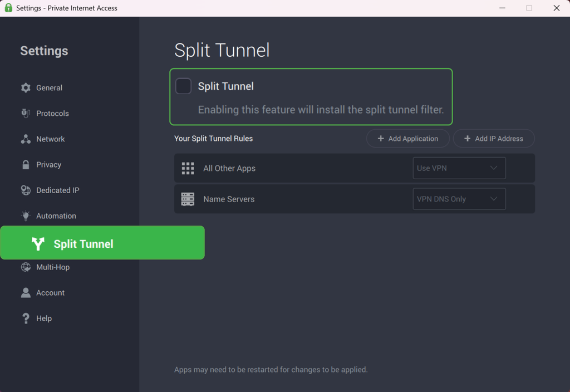Click the plus icon on Add IP Address
Viewport: 570px width, 392px height.
click(468, 139)
